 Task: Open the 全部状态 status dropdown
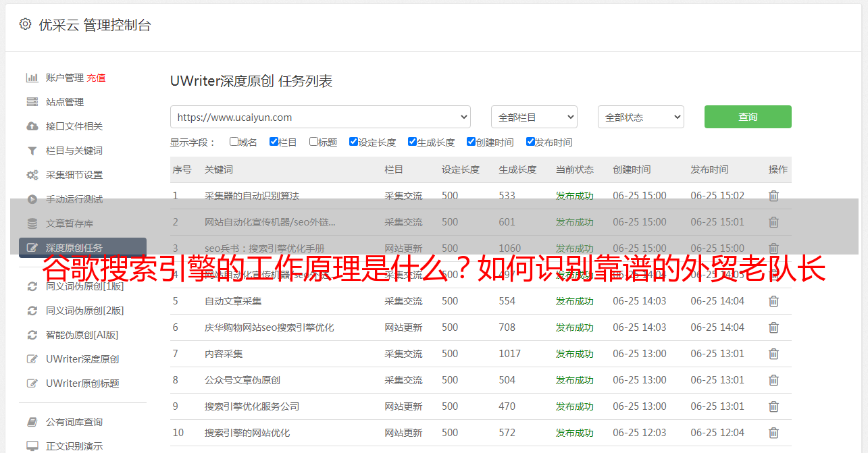click(640, 117)
